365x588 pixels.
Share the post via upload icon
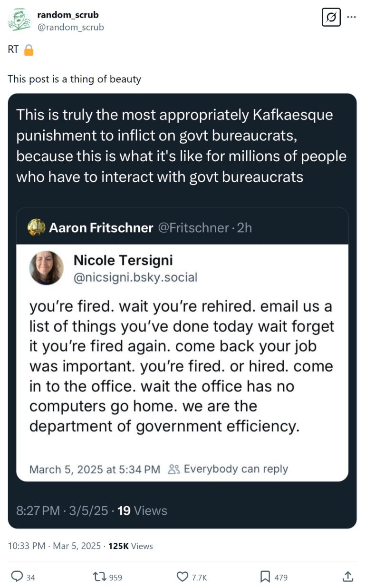click(347, 577)
